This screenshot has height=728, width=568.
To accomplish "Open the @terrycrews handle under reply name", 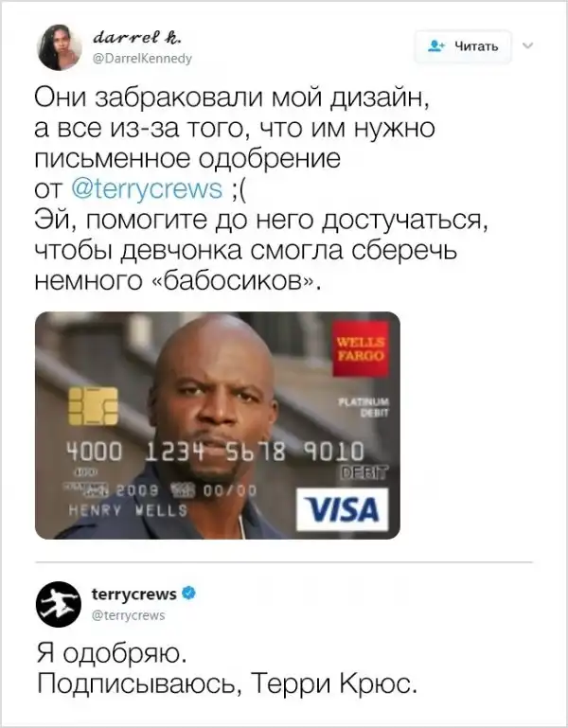I will tap(128, 615).
